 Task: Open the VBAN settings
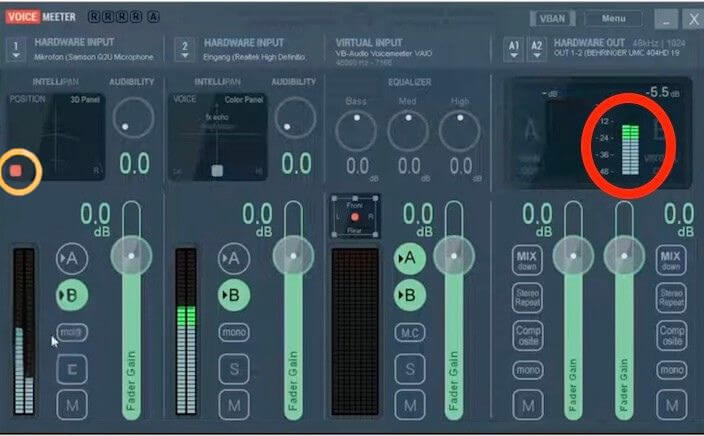pos(552,18)
